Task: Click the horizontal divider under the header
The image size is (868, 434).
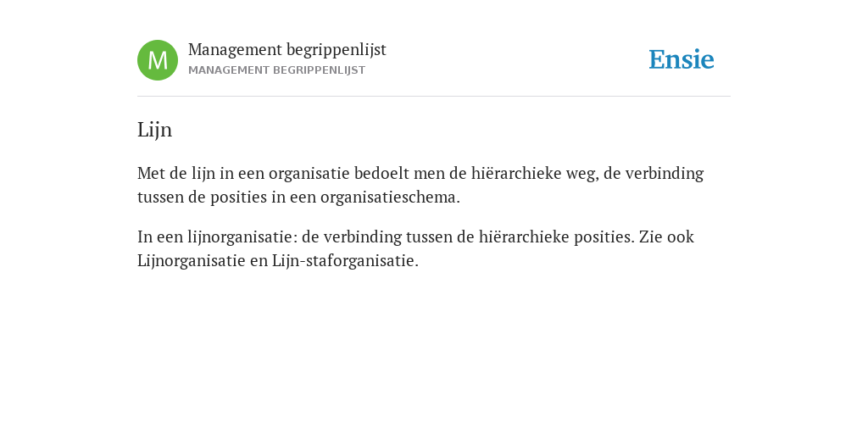Action: pyautogui.click(x=434, y=97)
